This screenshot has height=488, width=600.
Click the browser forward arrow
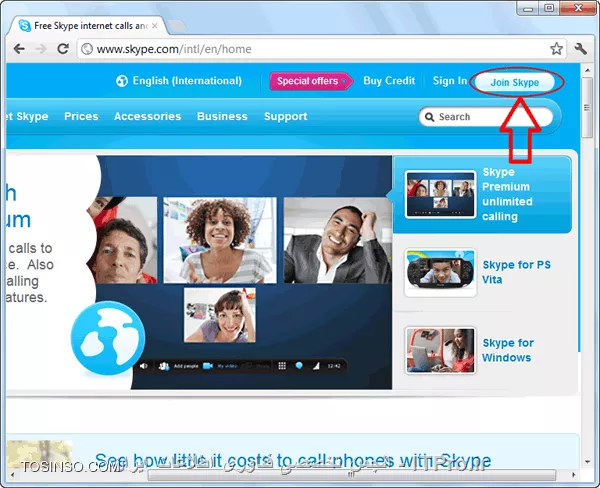41,49
